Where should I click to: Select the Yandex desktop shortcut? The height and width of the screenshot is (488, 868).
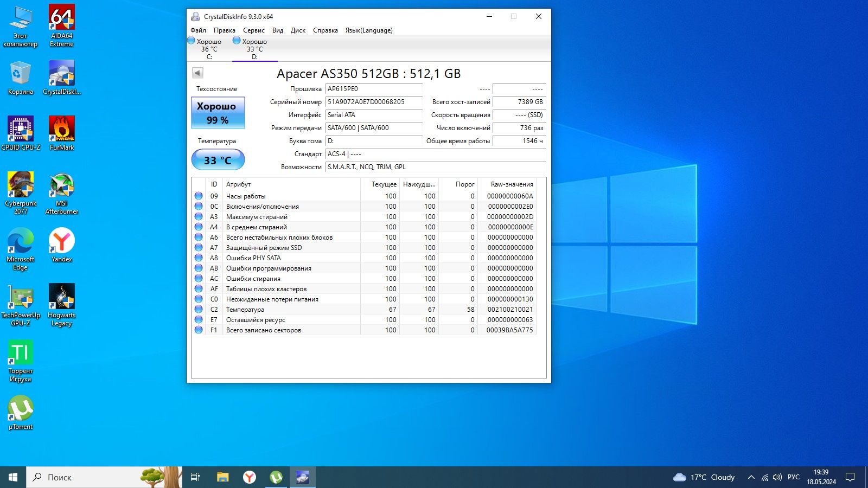coord(62,245)
